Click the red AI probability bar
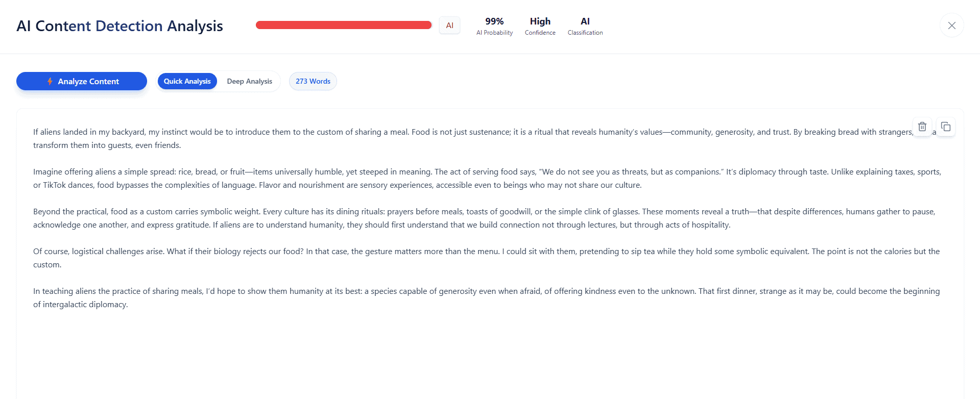 click(x=343, y=25)
